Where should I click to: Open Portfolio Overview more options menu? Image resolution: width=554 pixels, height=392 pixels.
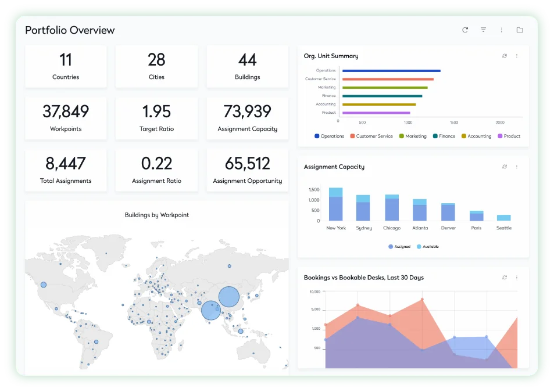(501, 30)
